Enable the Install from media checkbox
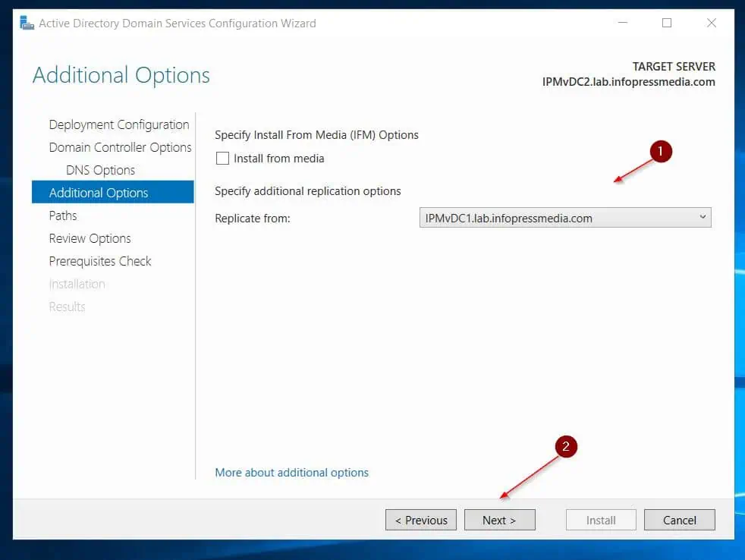Screen dimensions: 745x560 [222, 159]
